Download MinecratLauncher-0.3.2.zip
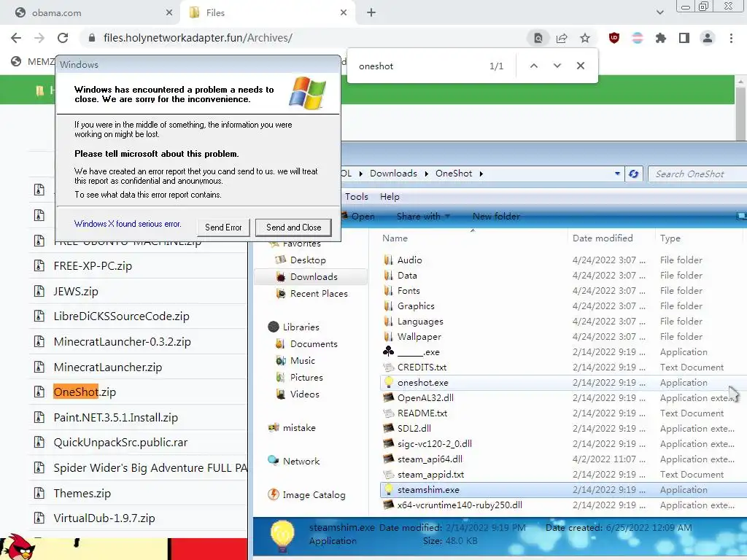Viewport: 747px width, 560px height. click(x=122, y=341)
